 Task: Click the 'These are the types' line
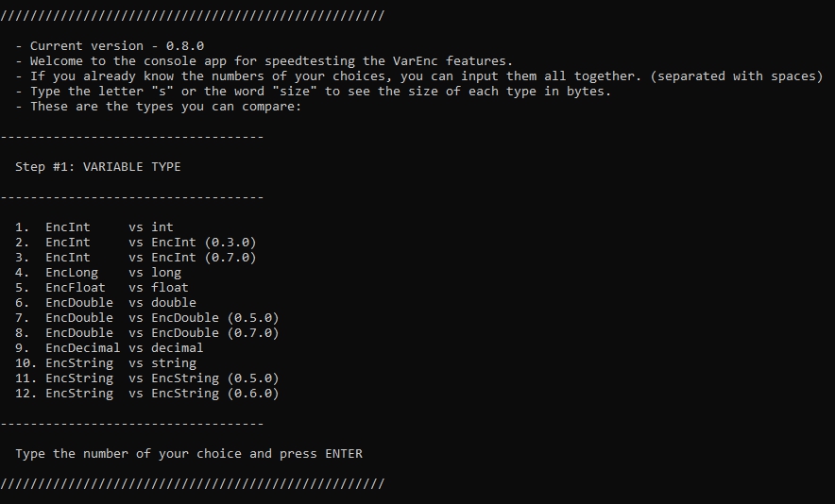coord(158,107)
